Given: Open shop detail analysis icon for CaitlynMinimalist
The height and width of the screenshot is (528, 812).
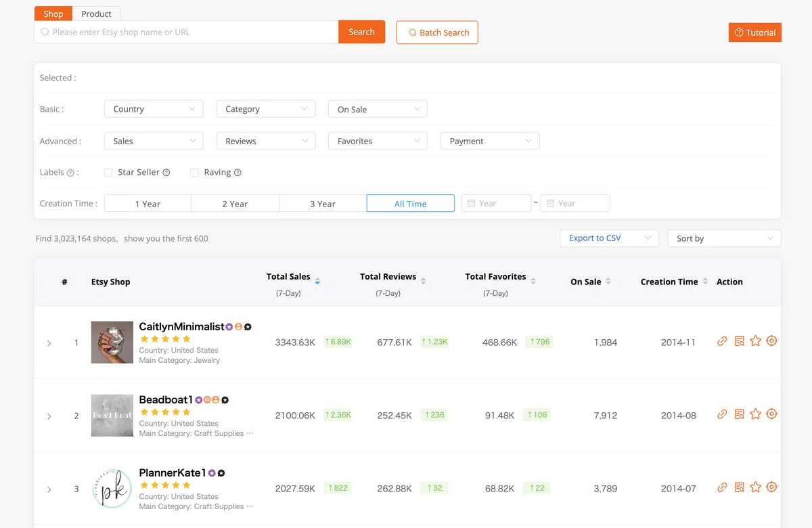Looking at the screenshot, I should 739,341.
